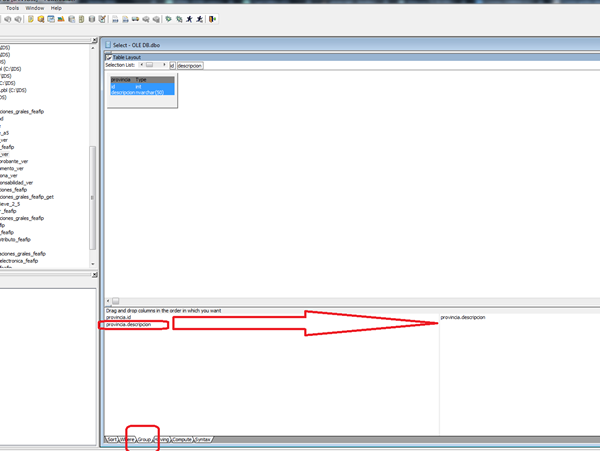Click the orange magnifier browser icon
Image resolution: width=600 pixels, height=451 pixels.
(41, 19)
